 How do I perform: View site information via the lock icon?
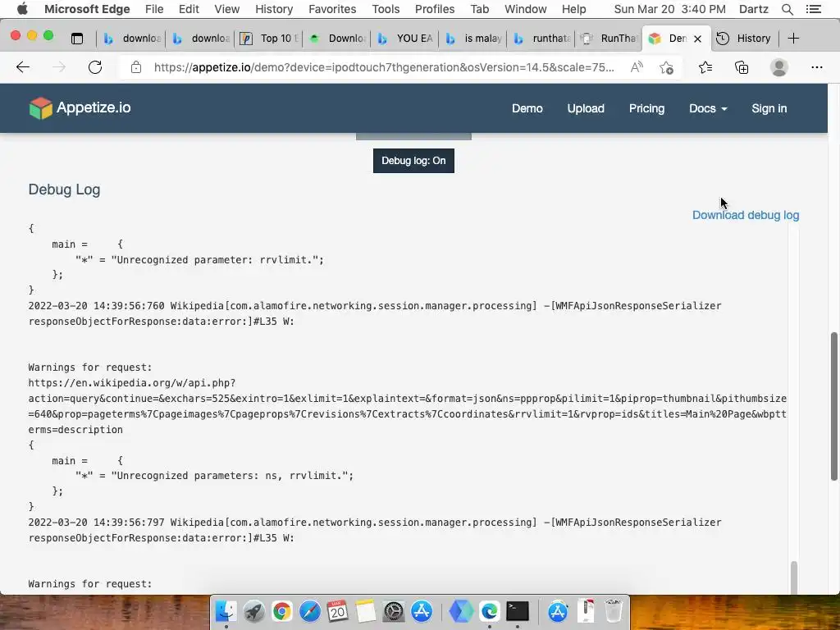point(136,67)
